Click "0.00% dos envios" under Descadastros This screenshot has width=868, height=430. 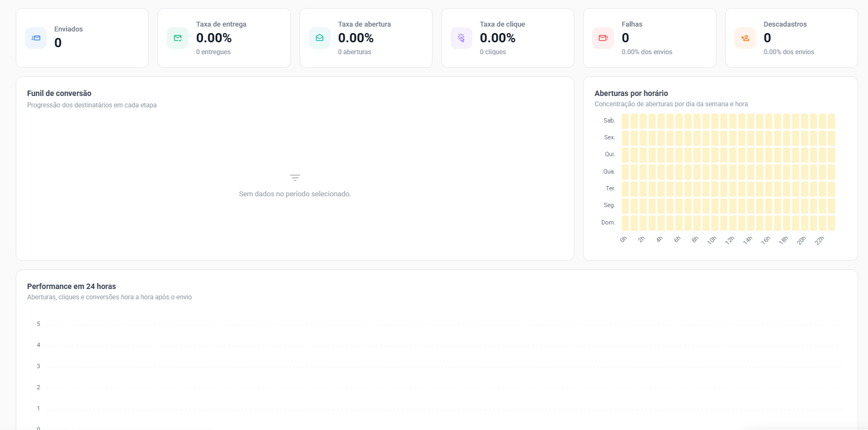[x=789, y=52]
